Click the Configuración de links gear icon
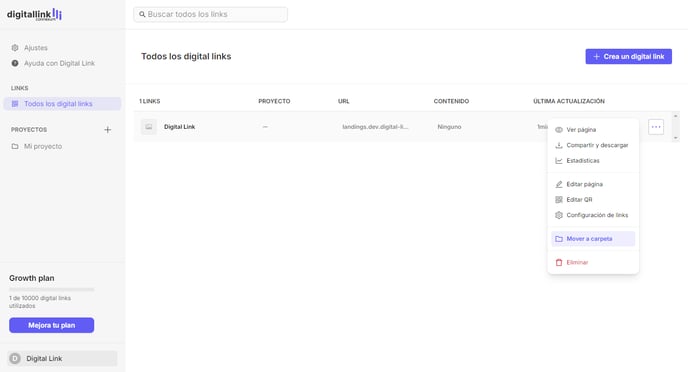The image size is (688, 372). [x=559, y=215]
